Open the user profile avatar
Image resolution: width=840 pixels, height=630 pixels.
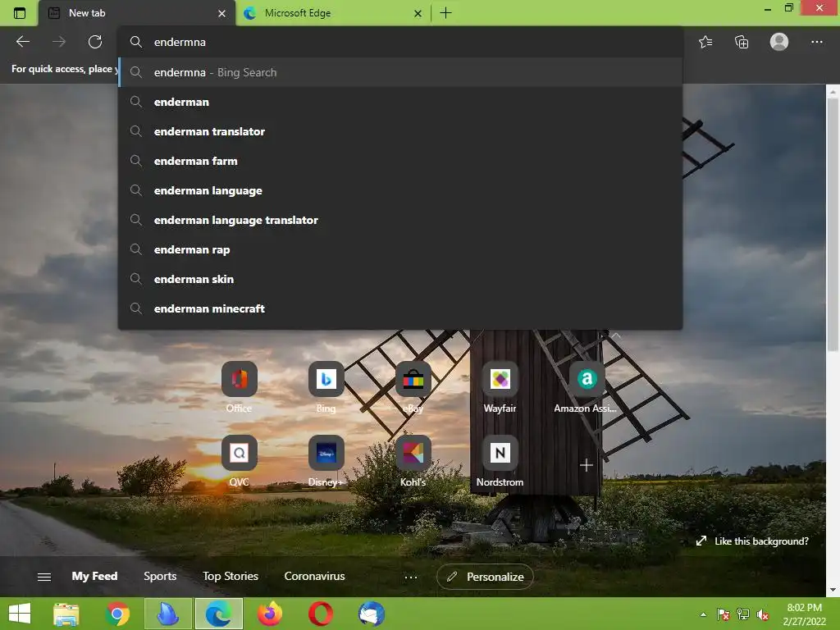779,42
